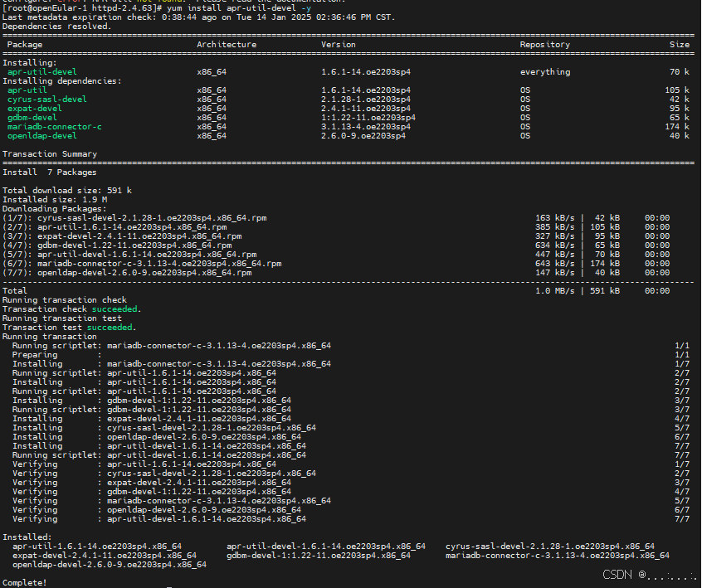Select the 'Verifying : openldap-devel' line

[350, 510]
